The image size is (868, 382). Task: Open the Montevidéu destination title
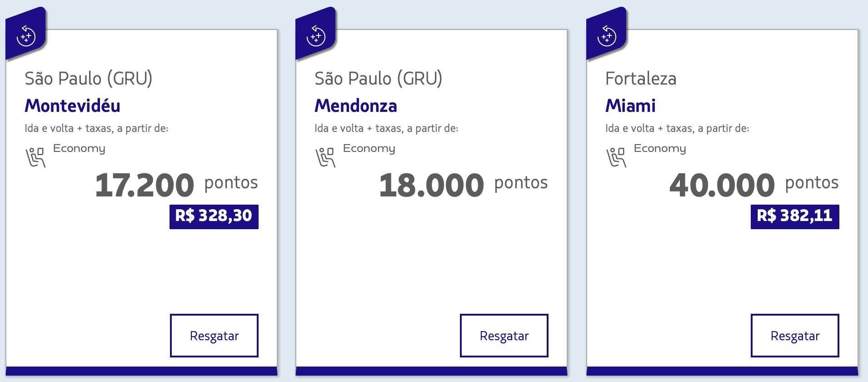(x=72, y=106)
